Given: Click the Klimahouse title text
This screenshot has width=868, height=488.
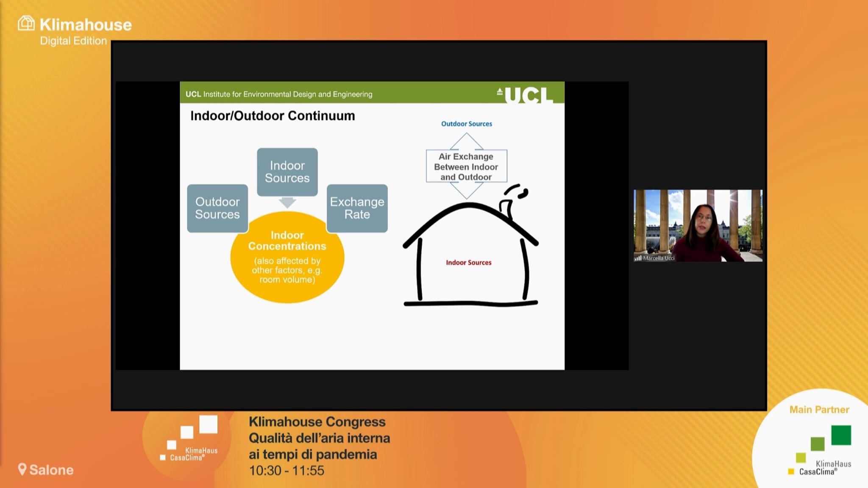Looking at the screenshot, I should tap(86, 25).
